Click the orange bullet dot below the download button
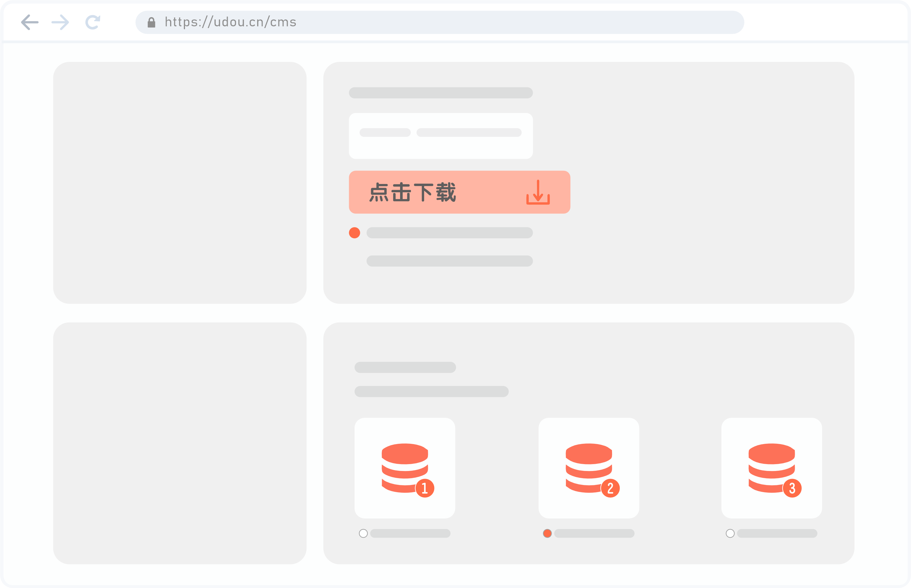The height and width of the screenshot is (588, 911). click(355, 233)
